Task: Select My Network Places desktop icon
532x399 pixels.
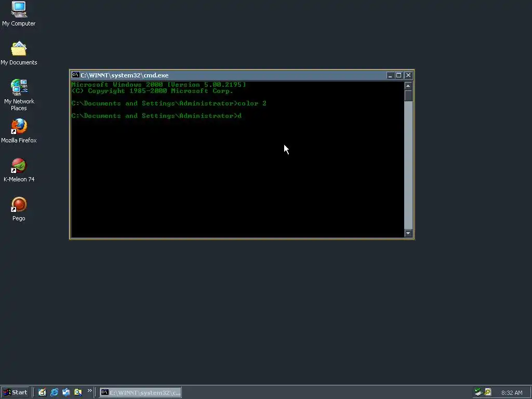Action: [19, 95]
